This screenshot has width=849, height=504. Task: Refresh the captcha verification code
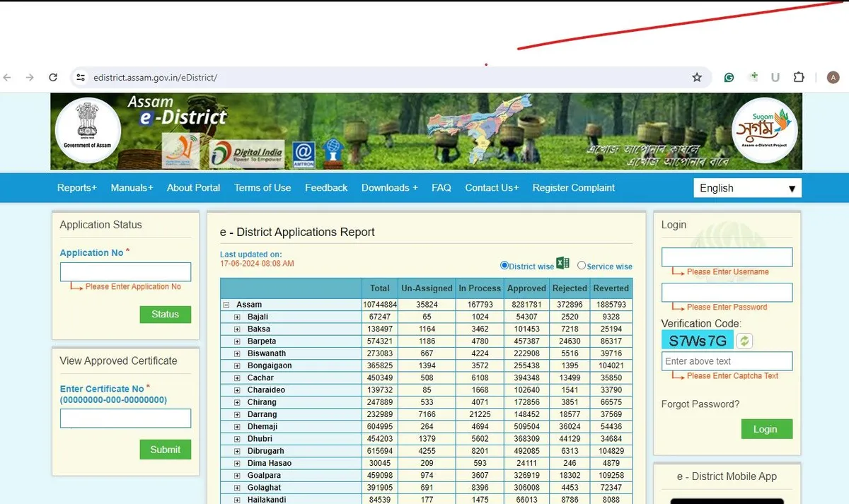tap(744, 341)
